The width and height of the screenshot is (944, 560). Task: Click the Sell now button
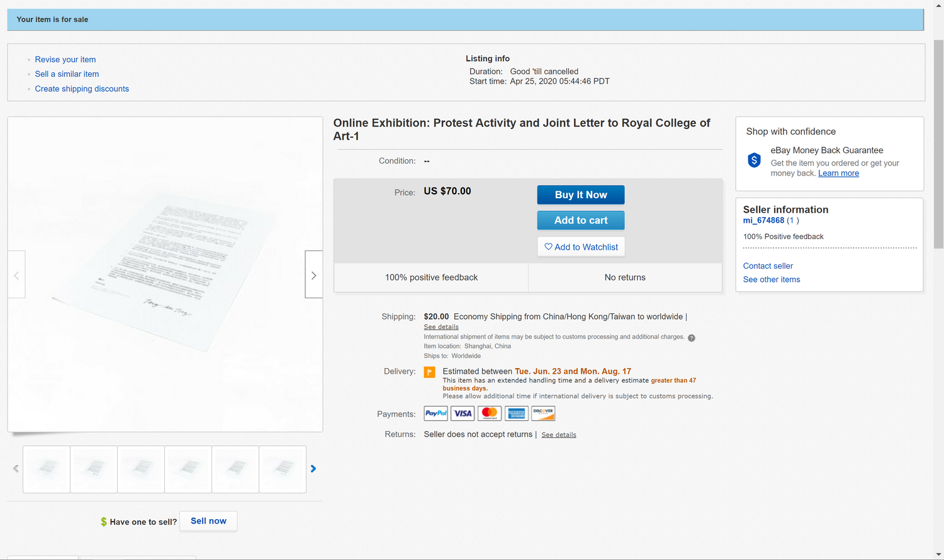pos(208,521)
